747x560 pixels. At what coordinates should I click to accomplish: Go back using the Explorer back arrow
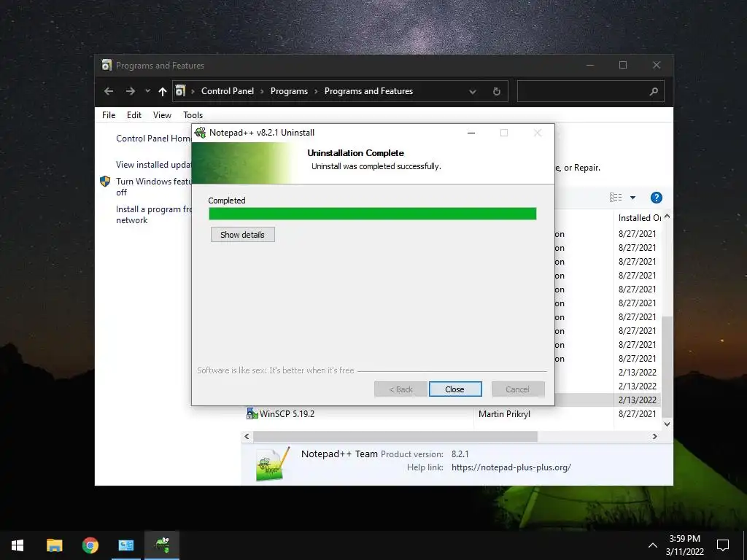point(109,91)
